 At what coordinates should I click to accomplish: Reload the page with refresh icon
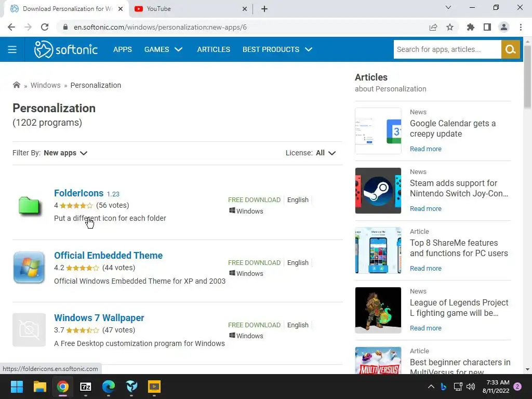point(45,27)
